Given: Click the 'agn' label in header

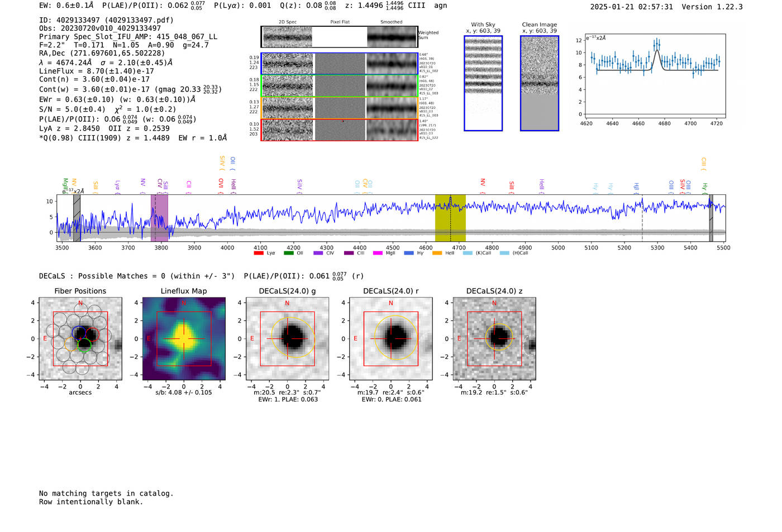Looking at the screenshot, I should [441, 6].
